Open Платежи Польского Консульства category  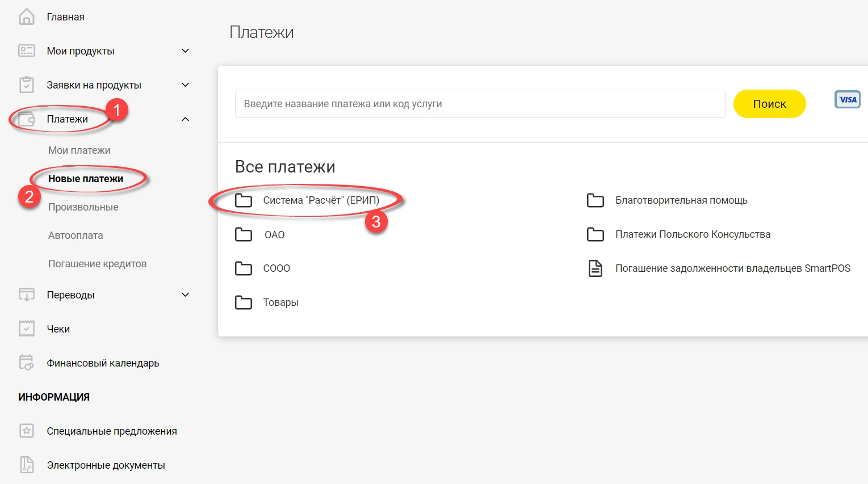tap(693, 234)
